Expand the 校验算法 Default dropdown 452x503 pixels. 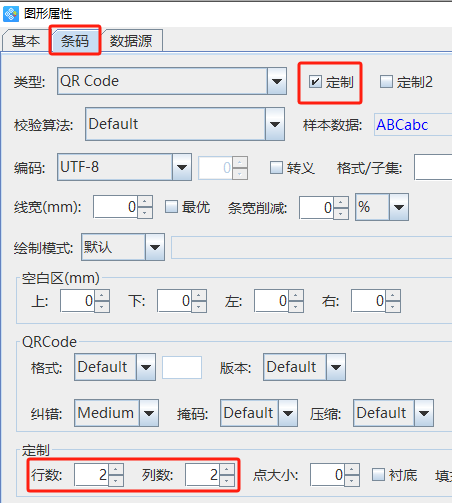click(275, 124)
